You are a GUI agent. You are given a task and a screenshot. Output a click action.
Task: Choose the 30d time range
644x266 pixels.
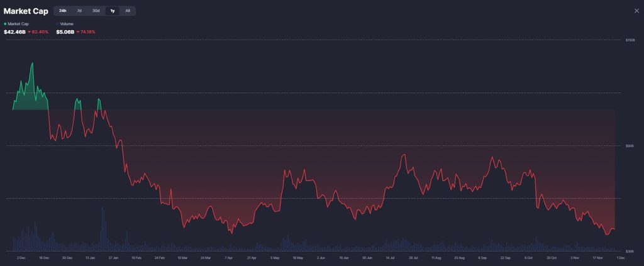click(x=96, y=11)
